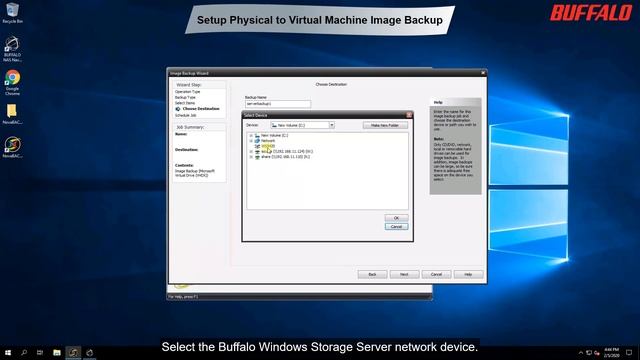Screen dimensions: 640x360
Task: Show hidden system tray icons chevron
Action: (x=580, y=353)
